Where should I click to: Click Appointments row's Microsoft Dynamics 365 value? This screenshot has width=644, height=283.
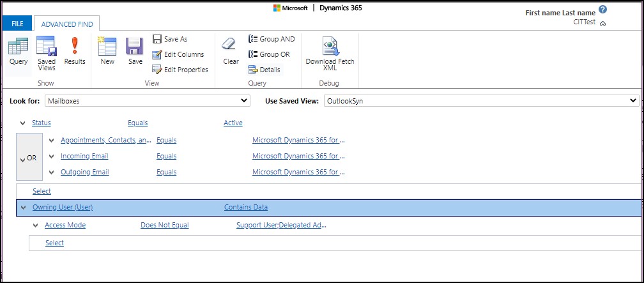(x=298, y=140)
